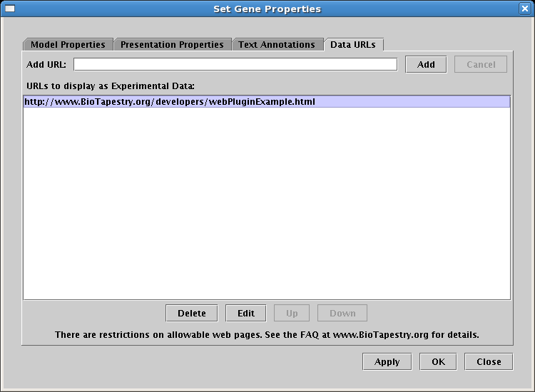Confirm the dialog with OK
535x392 pixels.
438,361
